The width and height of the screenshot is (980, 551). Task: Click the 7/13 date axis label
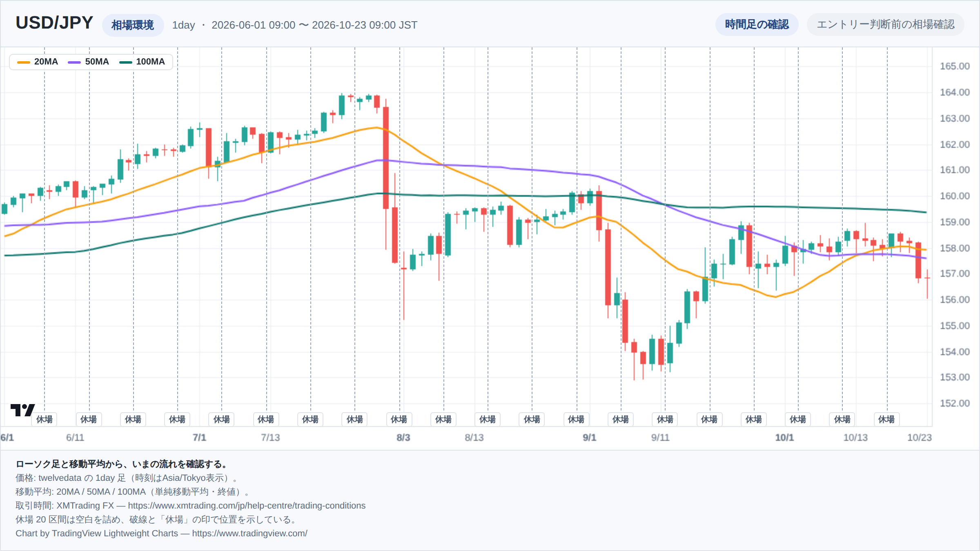[x=270, y=438]
